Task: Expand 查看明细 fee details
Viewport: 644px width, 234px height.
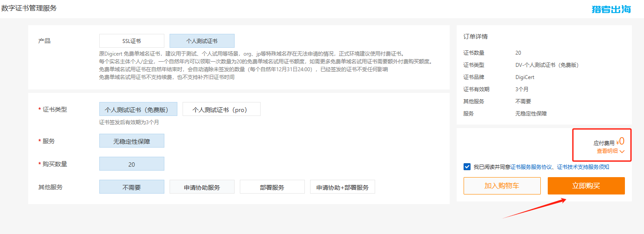Action: [611, 151]
